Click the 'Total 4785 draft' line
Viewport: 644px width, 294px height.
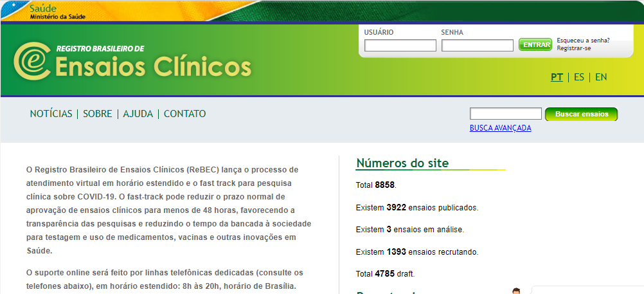[386, 273]
